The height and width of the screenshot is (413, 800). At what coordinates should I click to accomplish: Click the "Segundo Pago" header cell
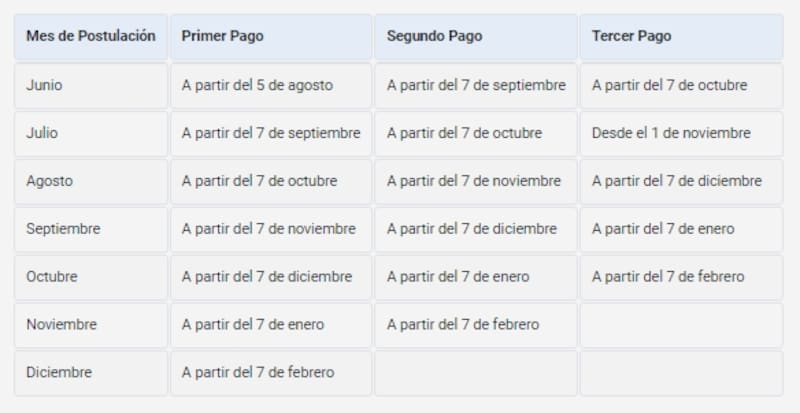tap(434, 36)
